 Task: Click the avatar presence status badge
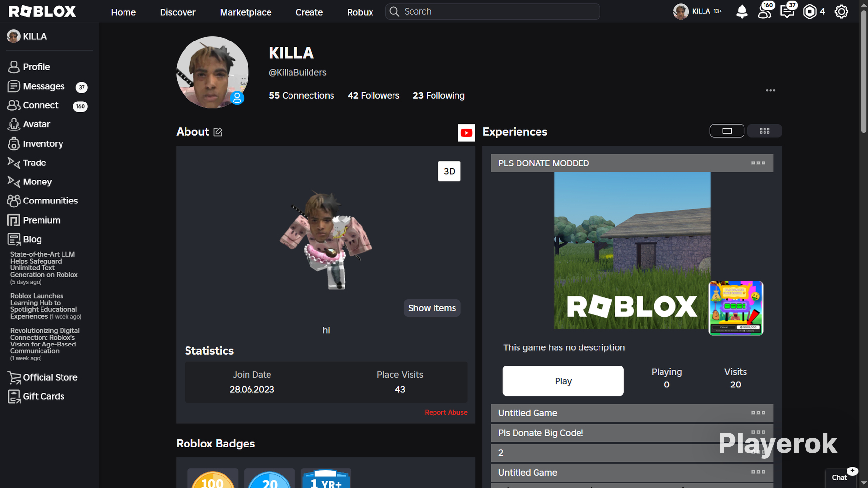[x=237, y=98]
